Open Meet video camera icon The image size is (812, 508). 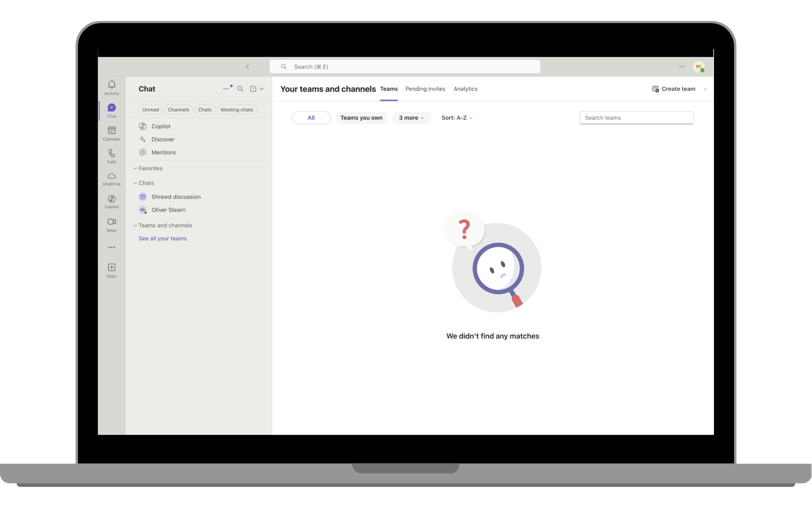(x=111, y=225)
